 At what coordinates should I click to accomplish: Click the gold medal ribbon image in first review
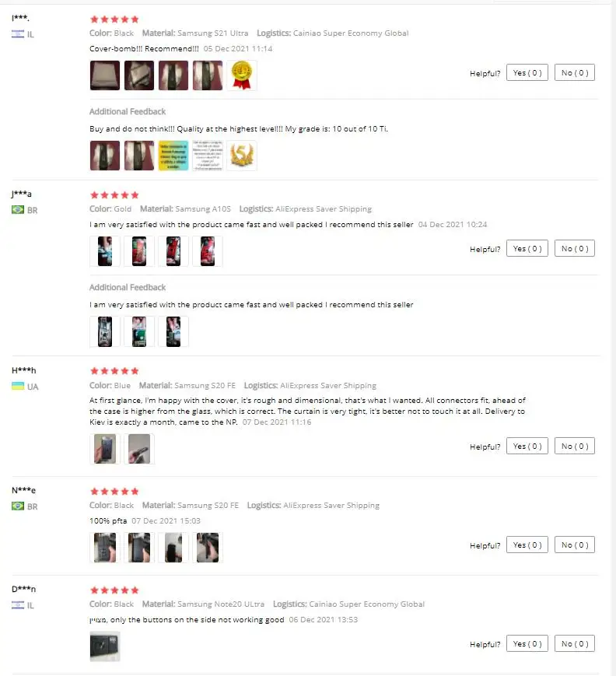point(241,75)
